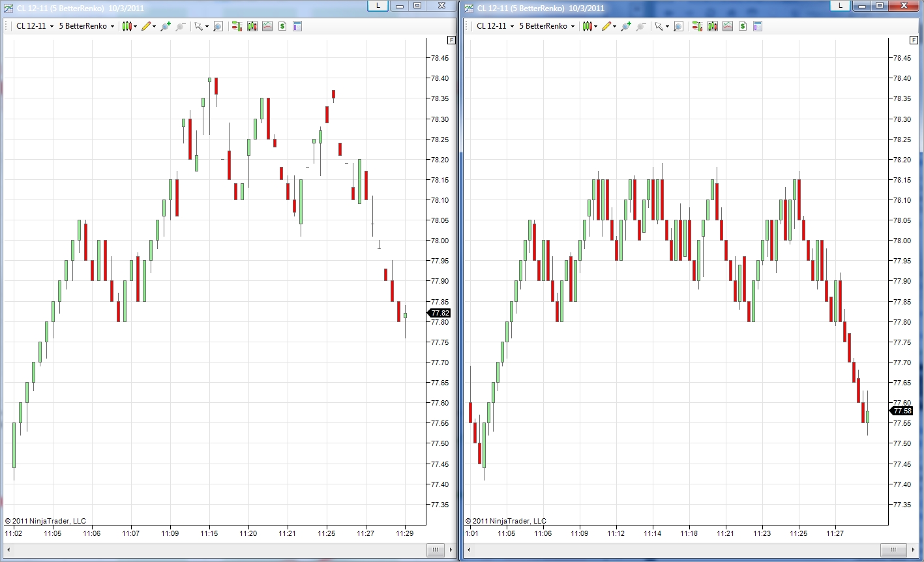Click the greyed Zoom Out icon in right chart
Screen dimensions: 924x562
point(641,26)
